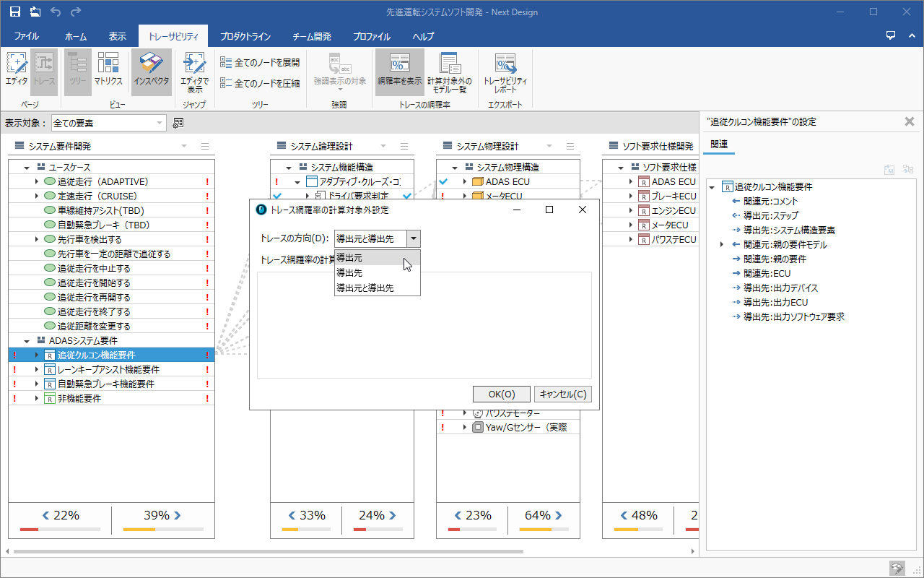The height and width of the screenshot is (578, 924).
Task: Switch to マトリクス view
Action: (x=108, y=72)
